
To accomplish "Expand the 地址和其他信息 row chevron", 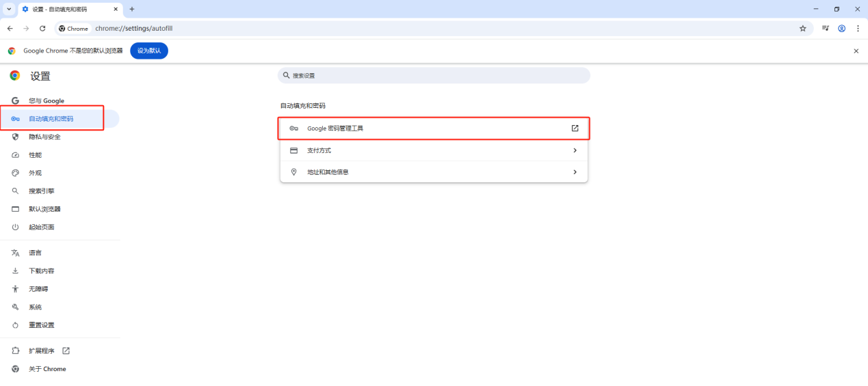I will 575,172.
